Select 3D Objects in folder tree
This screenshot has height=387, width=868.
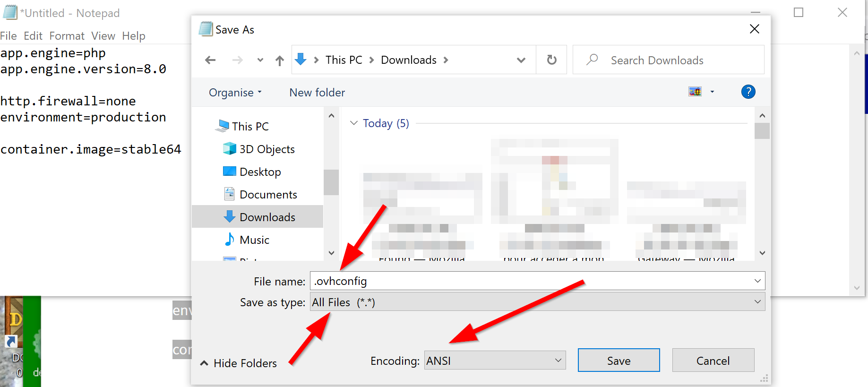point(266,149)
